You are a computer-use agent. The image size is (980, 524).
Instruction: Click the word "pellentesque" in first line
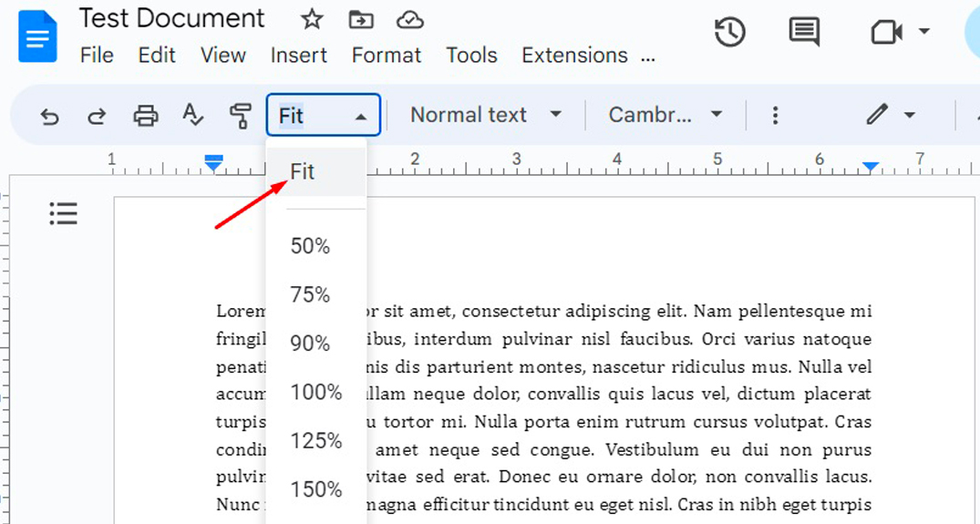coord(791,312)
